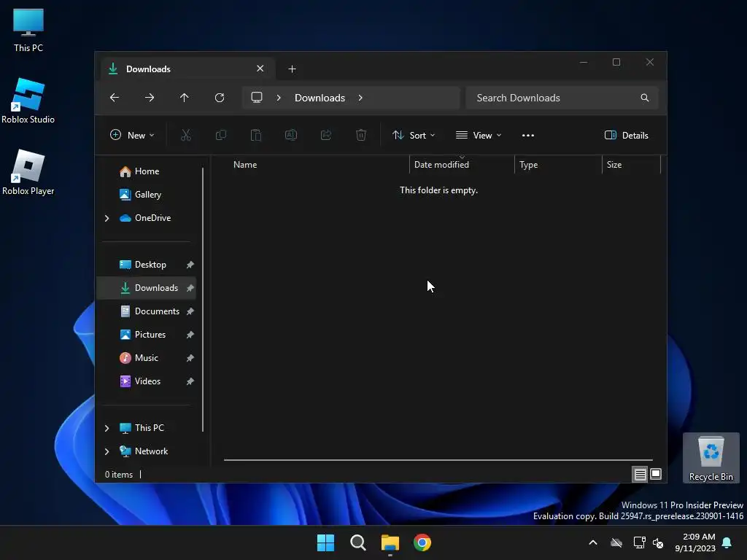Click pin icon next to Videos

pos(190,381)
